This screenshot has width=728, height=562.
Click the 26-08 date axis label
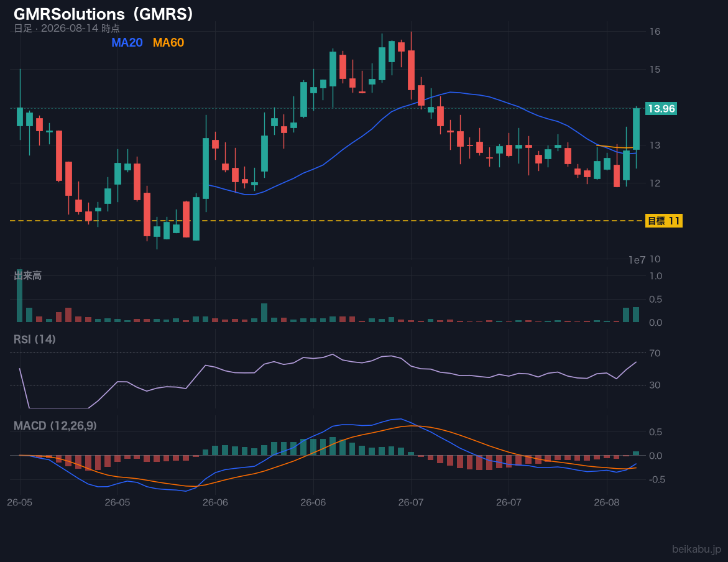click(606, 502)
